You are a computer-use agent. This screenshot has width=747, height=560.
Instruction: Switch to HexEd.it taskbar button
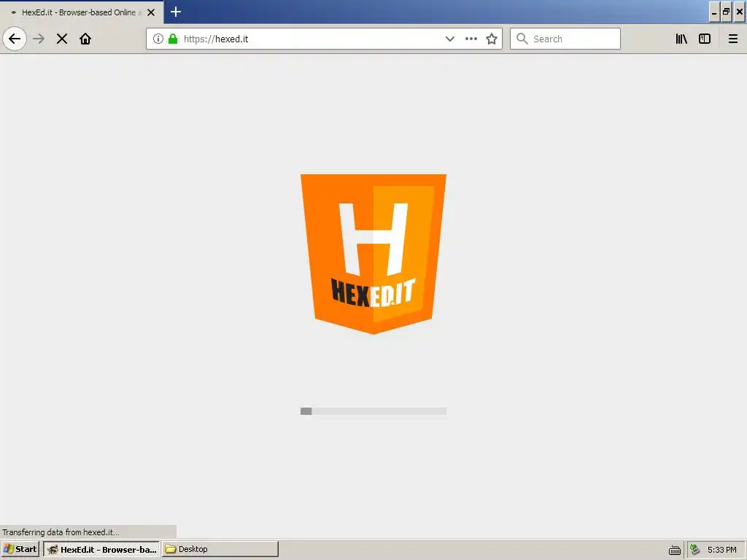[x=101, y=549]
